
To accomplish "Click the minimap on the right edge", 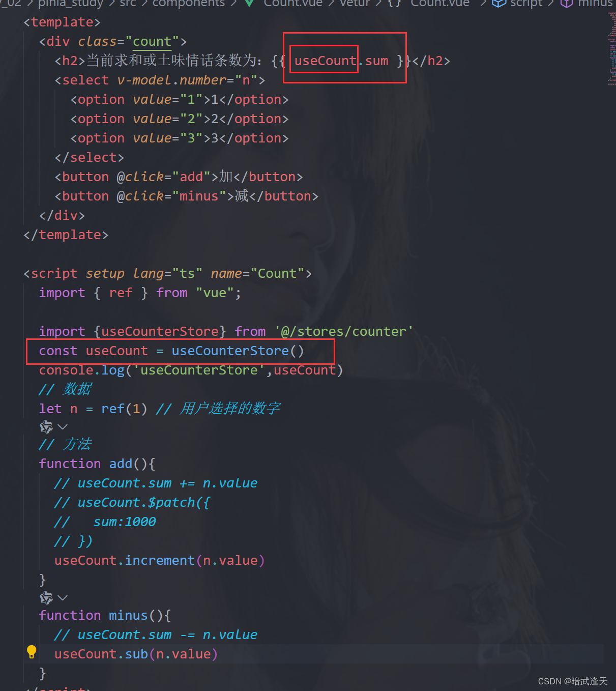I will point(611,48).
